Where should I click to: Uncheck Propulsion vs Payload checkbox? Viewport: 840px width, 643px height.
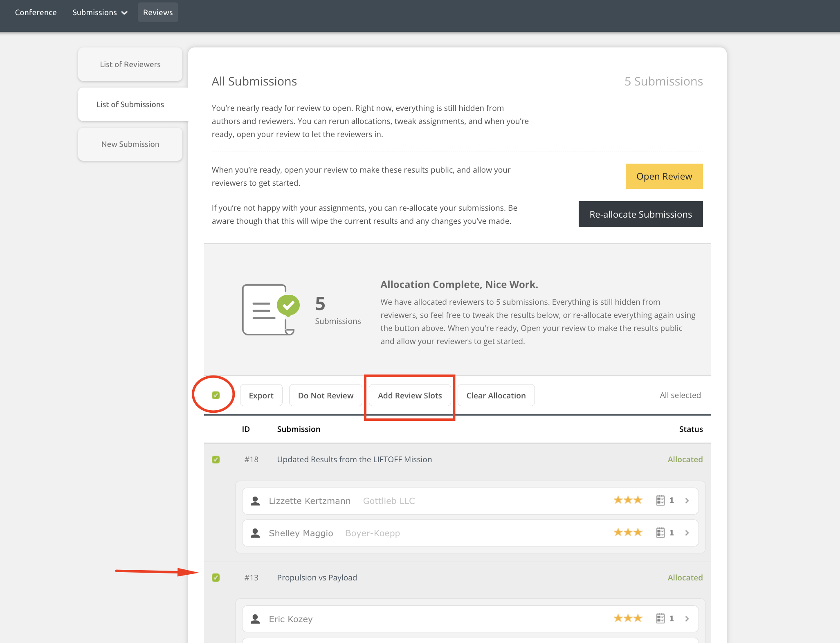(216, 578)
